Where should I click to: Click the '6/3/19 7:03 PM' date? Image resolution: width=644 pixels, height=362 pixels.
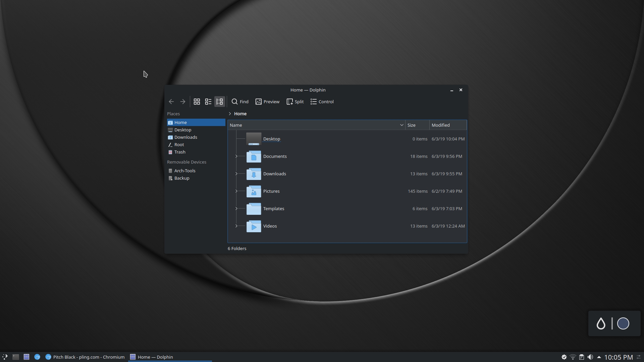(x=447, y=208)
